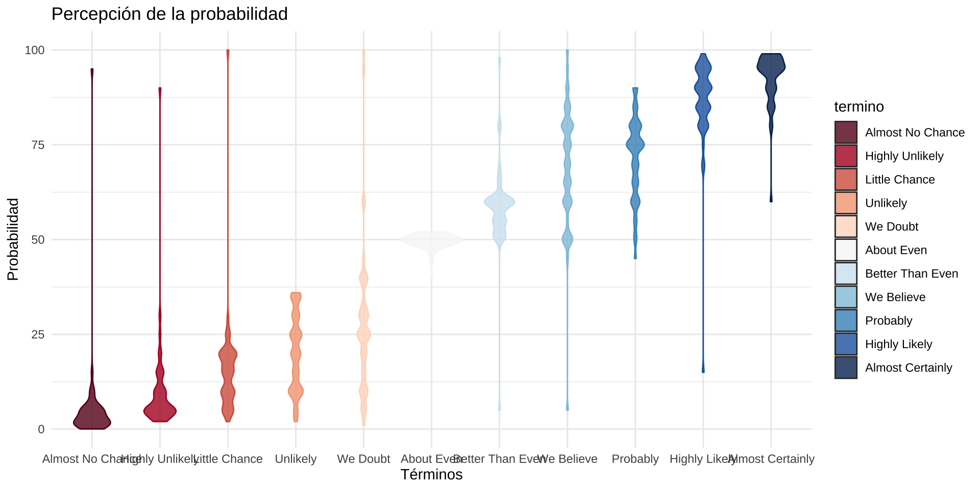Screen dimensions: 980x490
Task: Click the Almost No Chance legend swatch
Action: (846, 133)
